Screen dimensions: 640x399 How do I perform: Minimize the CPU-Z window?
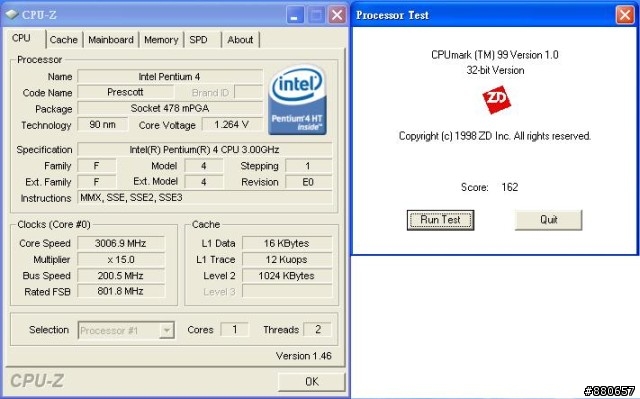click(x=295, y=15)
